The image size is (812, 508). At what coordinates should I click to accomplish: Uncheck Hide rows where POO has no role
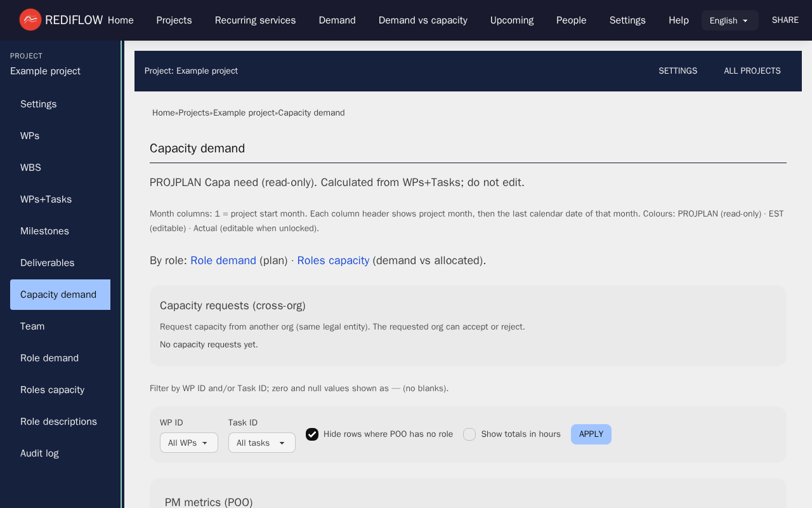point(312,434)
